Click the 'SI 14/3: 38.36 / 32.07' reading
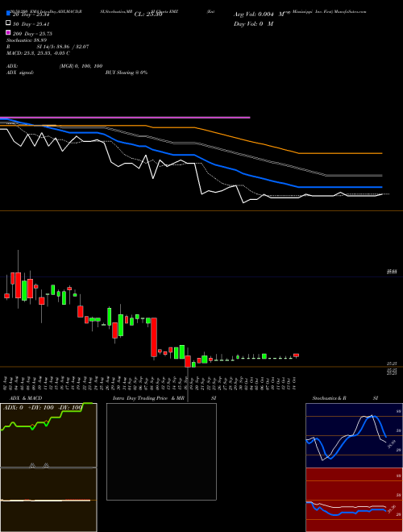 tap(63, 47)
